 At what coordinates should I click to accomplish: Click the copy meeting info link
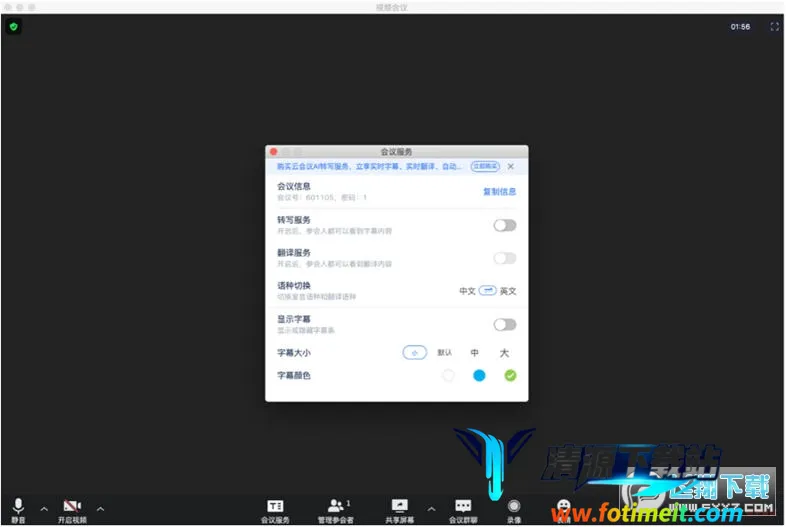(499, 191)
